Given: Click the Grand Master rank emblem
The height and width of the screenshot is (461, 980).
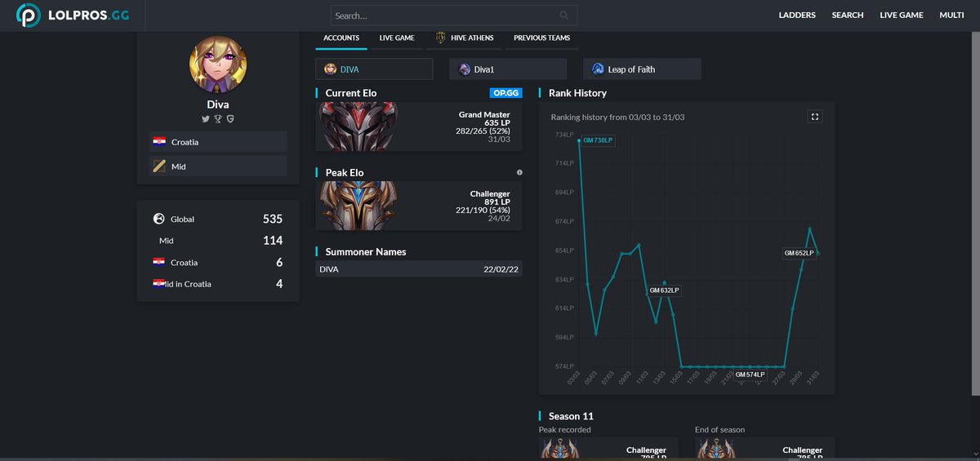Looking at the screenshot, I should (359, 126).
